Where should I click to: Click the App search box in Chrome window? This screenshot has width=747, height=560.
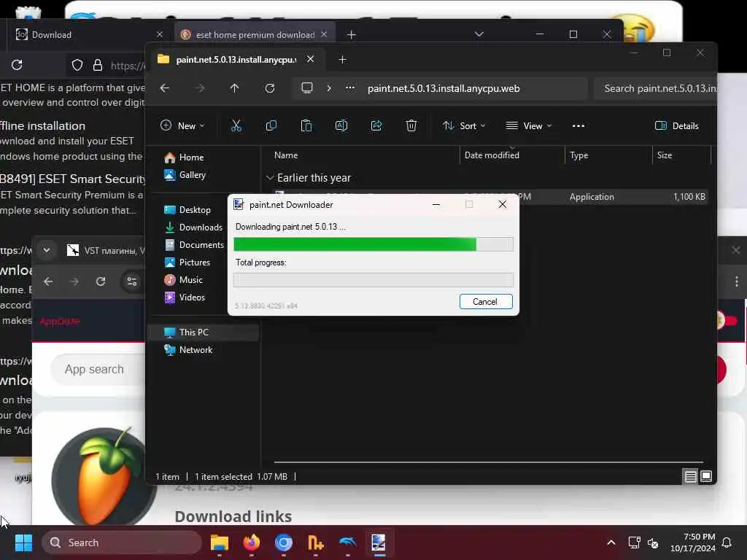click(x=98, y=370)
